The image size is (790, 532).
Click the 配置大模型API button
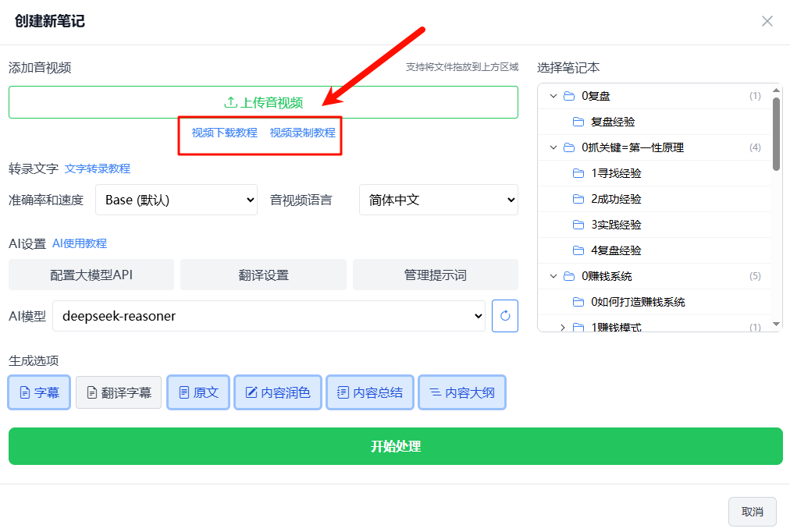(x=91, y=275)
